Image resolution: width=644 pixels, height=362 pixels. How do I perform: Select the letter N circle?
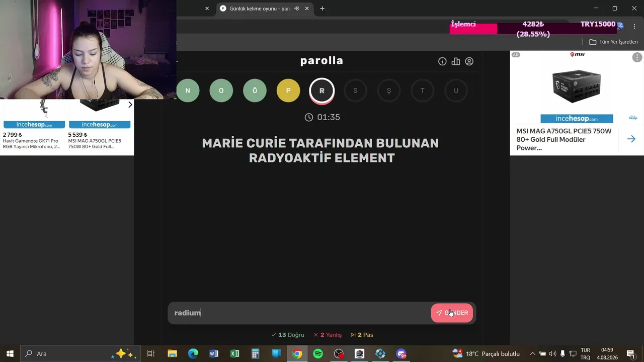(188, 90)
